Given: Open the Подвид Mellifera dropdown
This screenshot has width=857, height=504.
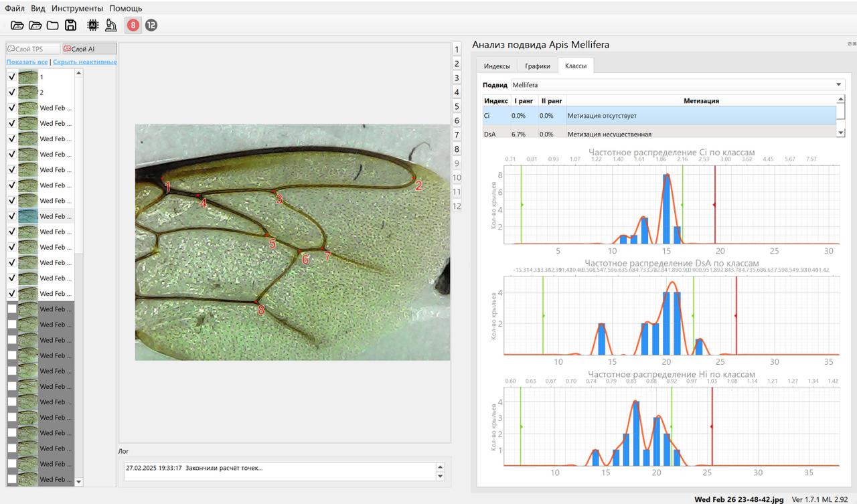Looking at the screenshot, I should [677, 85].
